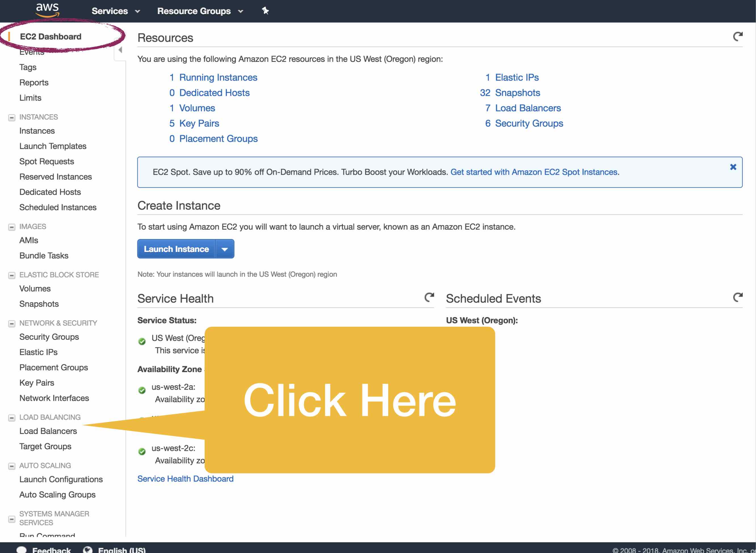Open the Launch Instance dropdown arrow
Screen dimensions: 756x553
(x=225, y=249)
